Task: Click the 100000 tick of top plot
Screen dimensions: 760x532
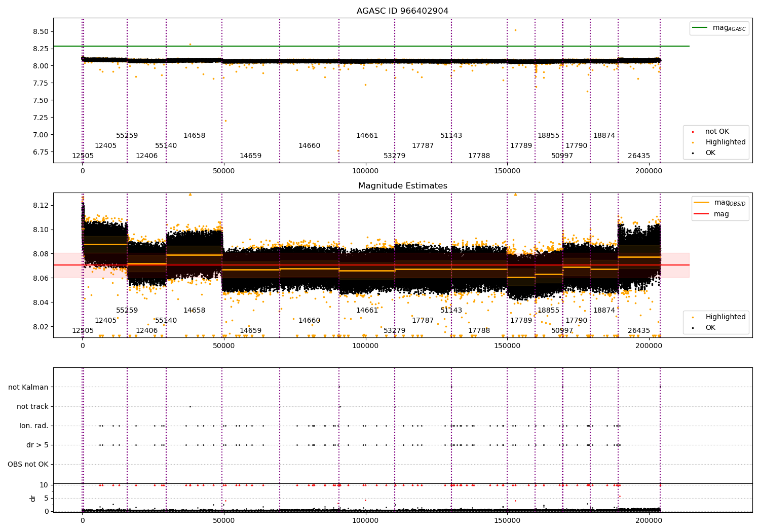Action: 365,171
